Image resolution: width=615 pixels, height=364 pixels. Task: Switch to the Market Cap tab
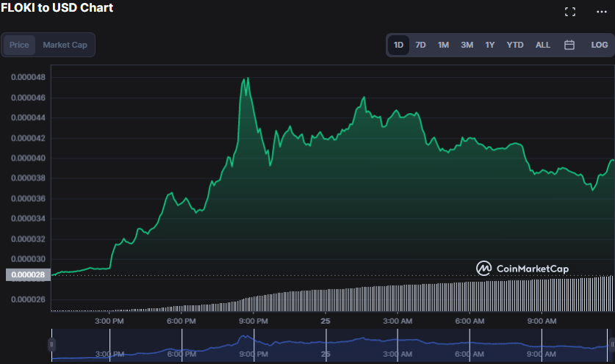[65, 45]
